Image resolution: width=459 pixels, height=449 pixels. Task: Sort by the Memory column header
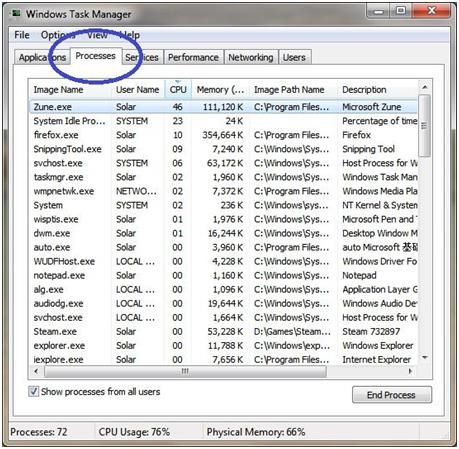coord(220,90)
